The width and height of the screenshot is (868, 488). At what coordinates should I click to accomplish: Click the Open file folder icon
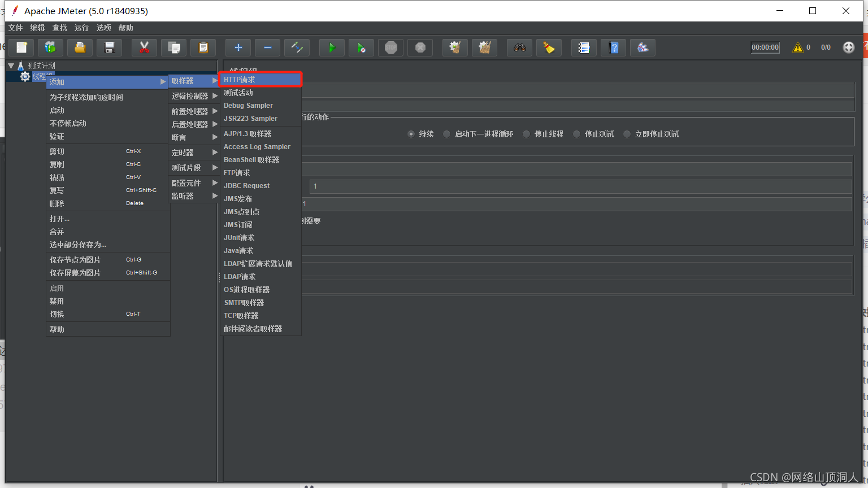click(80, 48)
